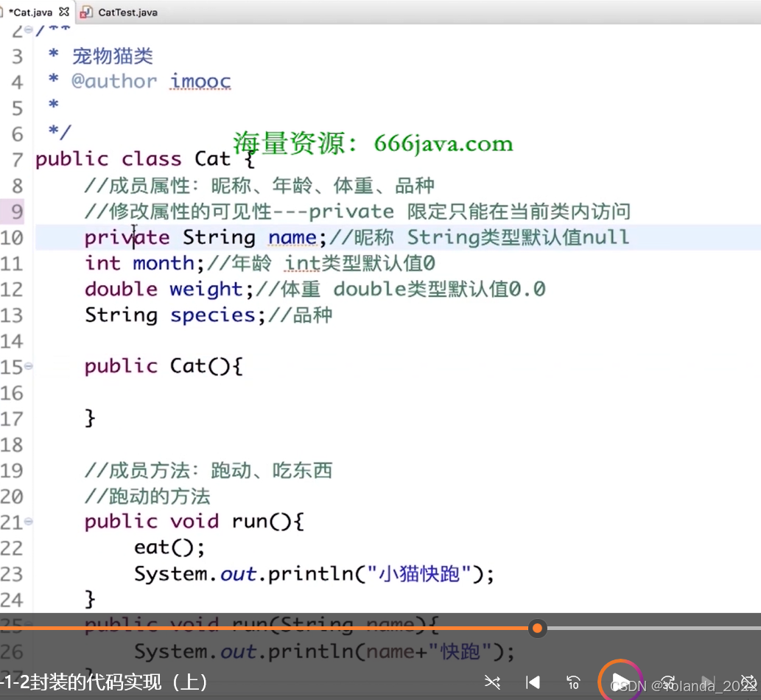761x700 pixels.
Task: Skip the video forward thirty seconds
Action: pyautogui.click(x=668, y=682)
